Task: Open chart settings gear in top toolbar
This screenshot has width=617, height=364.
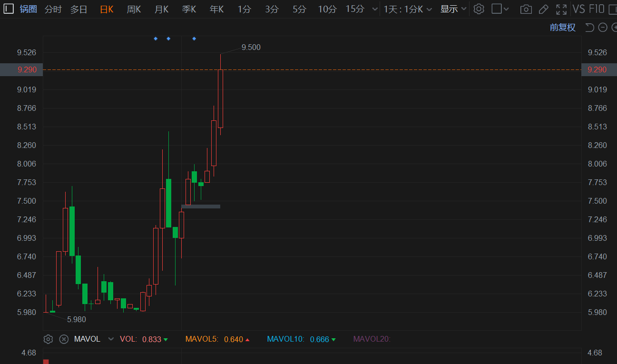Action: pyautogui.click(x=479, y=9)
